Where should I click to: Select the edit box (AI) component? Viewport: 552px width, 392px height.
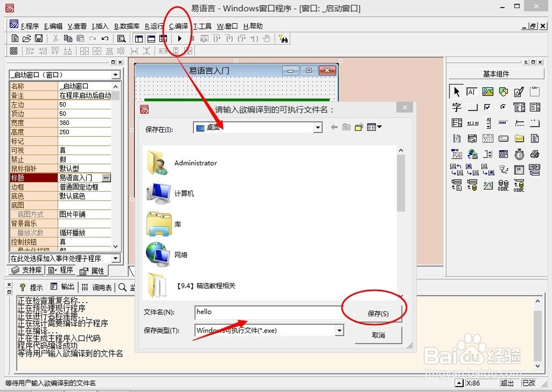[472, 92]
